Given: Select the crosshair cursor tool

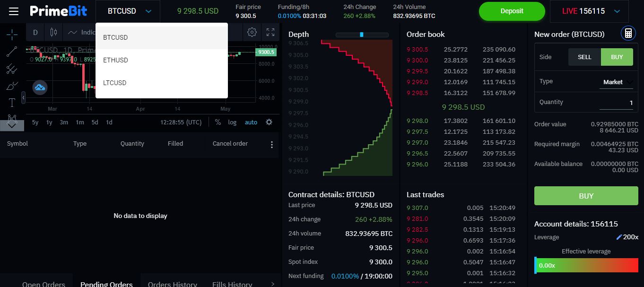Looking at the screenshot, I should [12, 34].
